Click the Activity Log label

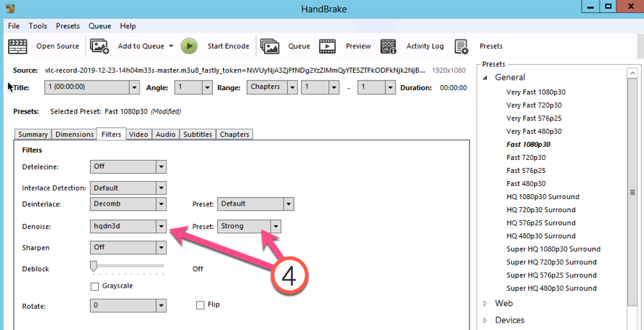pyautogui.click(x=425, y=47)
